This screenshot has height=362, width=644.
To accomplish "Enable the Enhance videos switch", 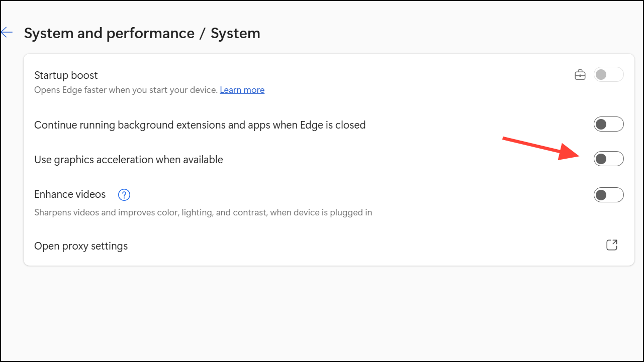I will click(x=608, y=195).
